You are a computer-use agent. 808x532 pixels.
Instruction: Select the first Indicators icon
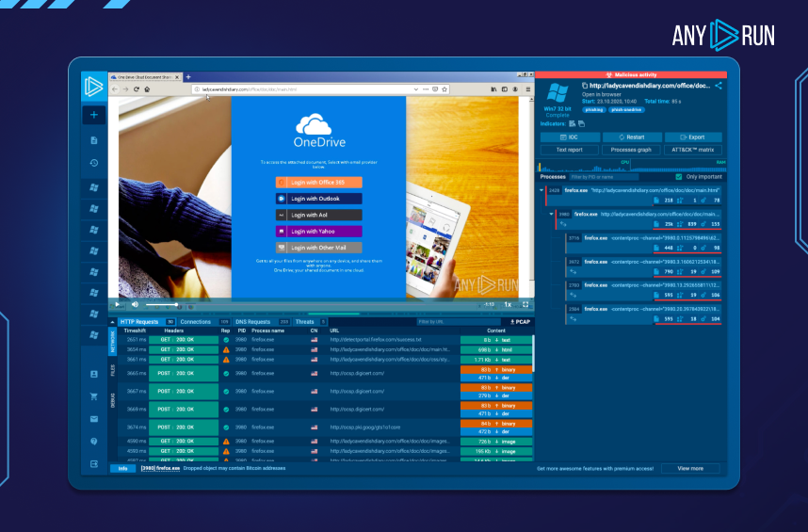coord(572,123)
